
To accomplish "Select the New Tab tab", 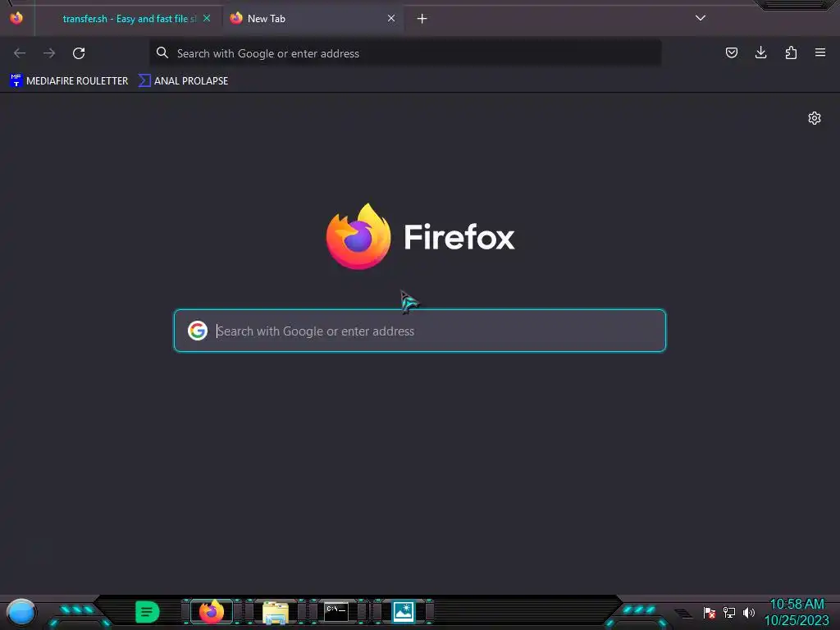I will tap(313, 19).
